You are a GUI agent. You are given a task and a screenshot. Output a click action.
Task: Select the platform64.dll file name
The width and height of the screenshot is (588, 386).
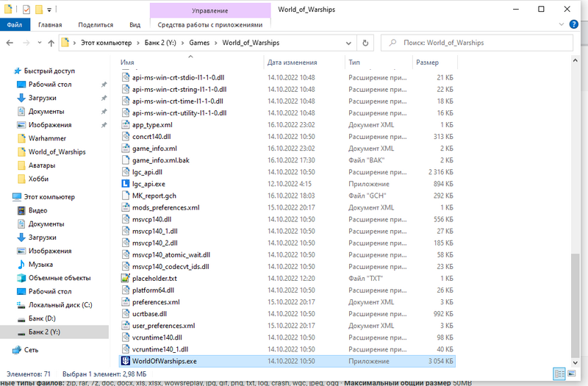(x=153, y=290)
